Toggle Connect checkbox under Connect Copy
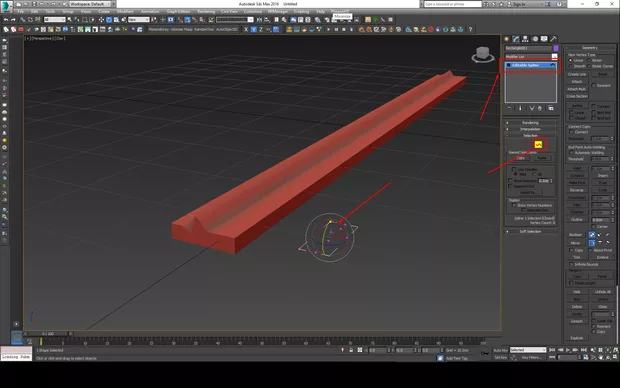Viewport: 620px width, 388px height. point(571,132)
